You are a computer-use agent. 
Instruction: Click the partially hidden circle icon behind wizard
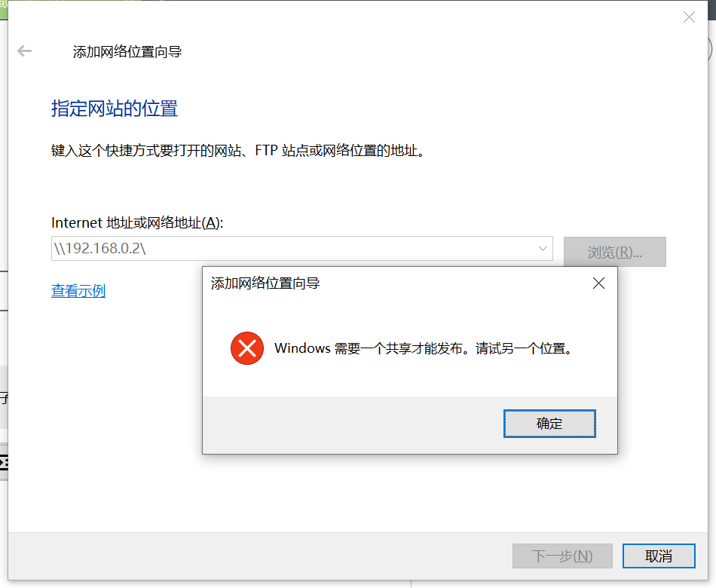coord(710,48)
